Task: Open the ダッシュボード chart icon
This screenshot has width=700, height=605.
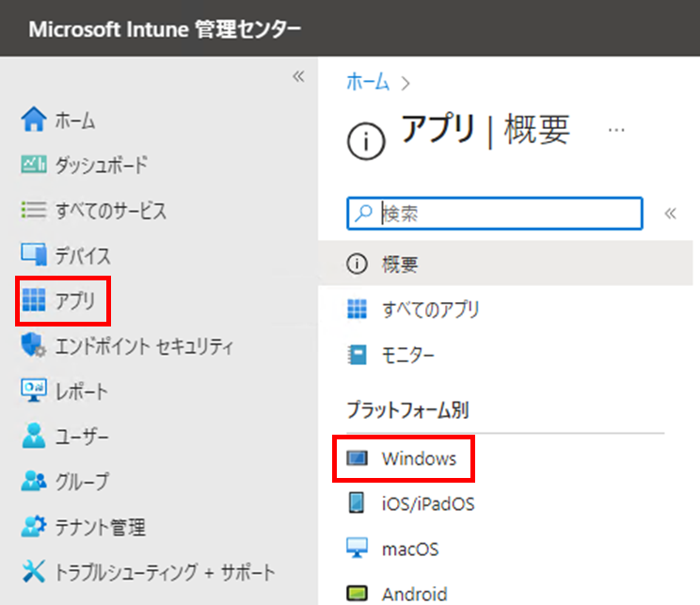Action: point(34,165)
